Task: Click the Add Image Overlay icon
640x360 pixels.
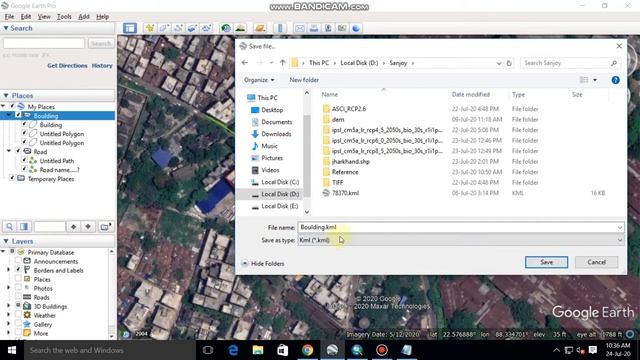Action: click(192, 28)
